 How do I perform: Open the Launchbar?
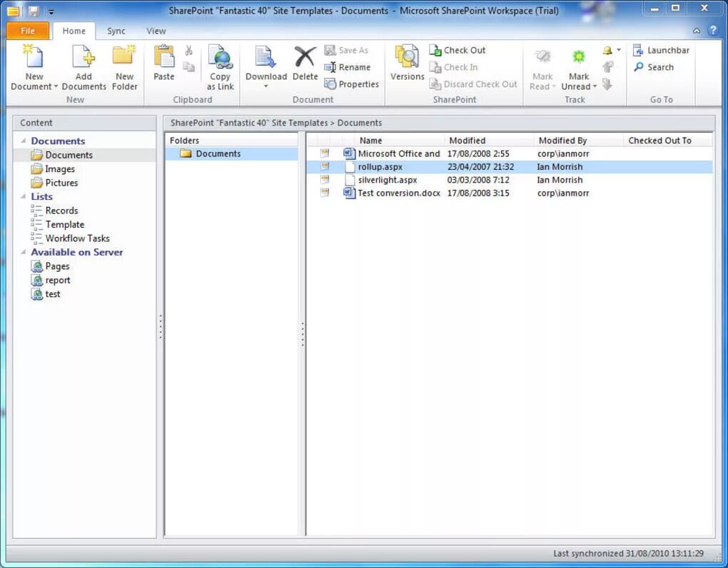click(662, 50)
